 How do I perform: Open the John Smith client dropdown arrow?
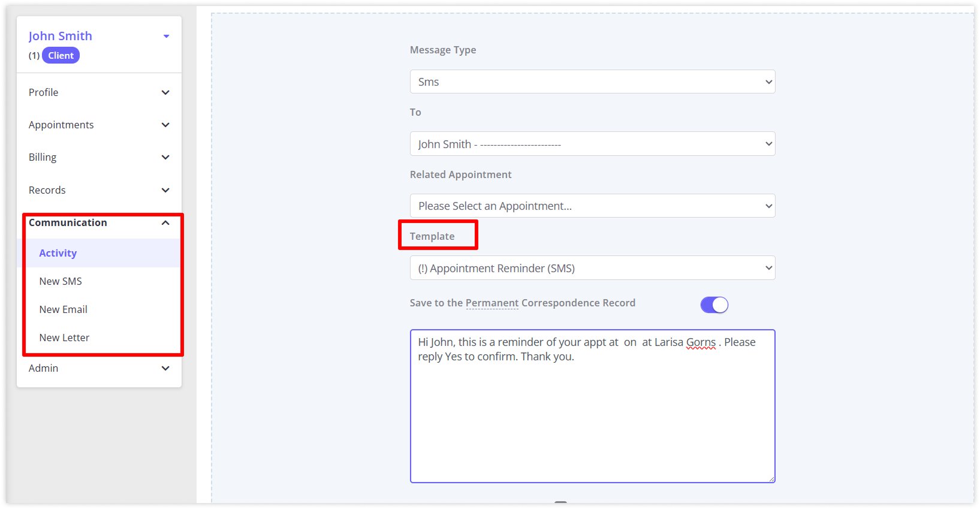click(x=166, y=37)
